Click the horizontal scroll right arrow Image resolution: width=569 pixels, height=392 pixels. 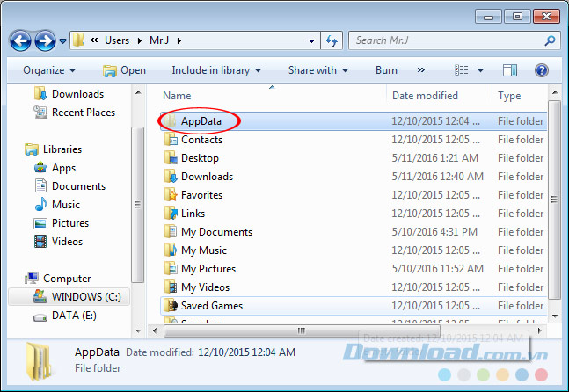click(540, 330)
